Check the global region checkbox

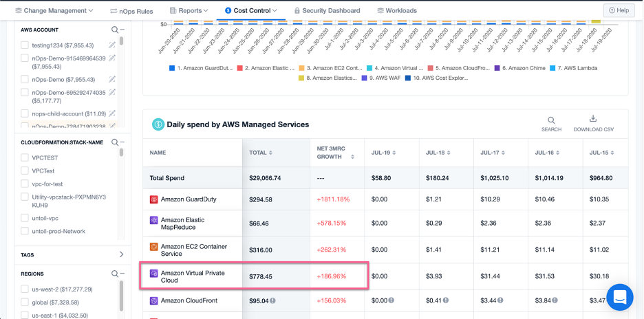point(25,302)
